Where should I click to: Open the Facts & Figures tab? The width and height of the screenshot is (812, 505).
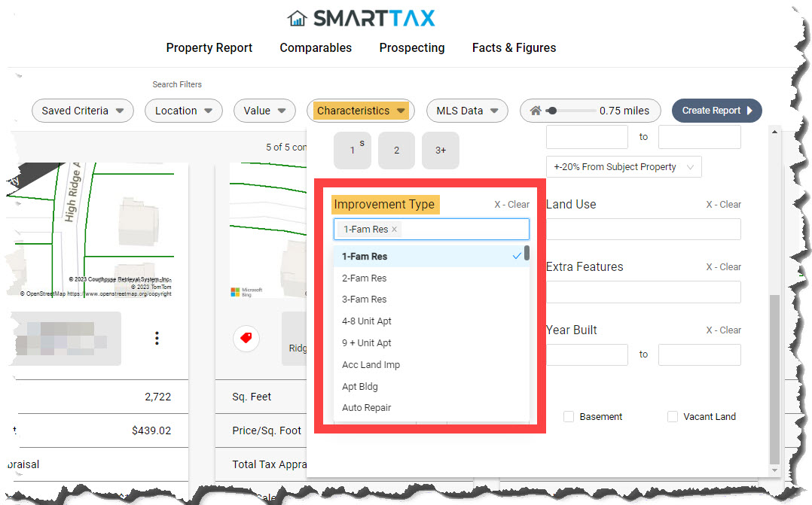click(x=514, y=47)
